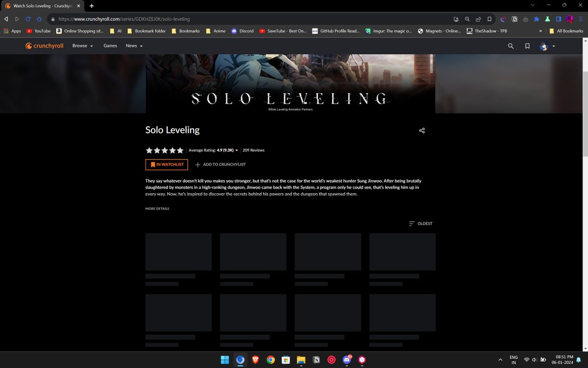The height and width of the screenshot is (368, 588).
Task: Open the tab search chevron
Action: (x=533, y=5)
